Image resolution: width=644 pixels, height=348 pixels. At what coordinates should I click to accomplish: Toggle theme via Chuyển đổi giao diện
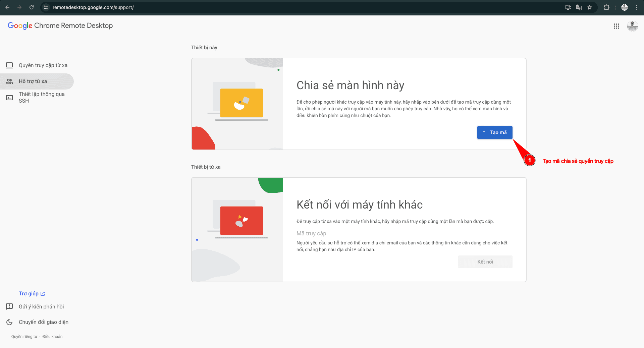click(43, 322)
